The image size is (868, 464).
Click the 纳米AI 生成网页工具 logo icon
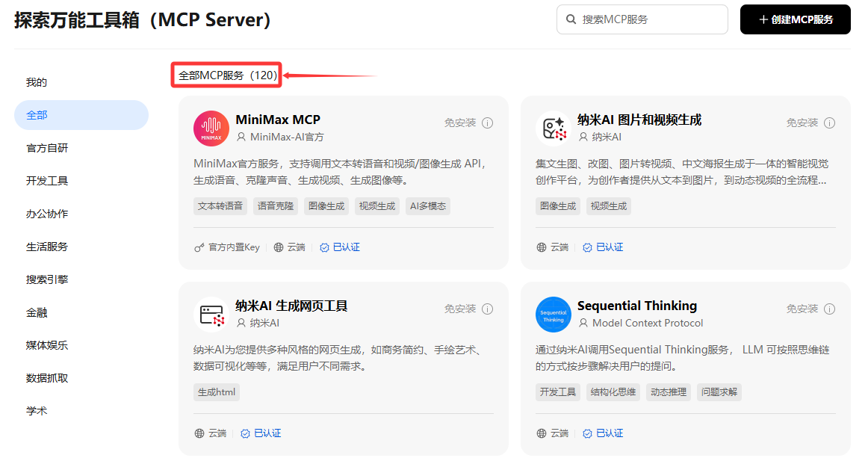tap(211, 315)
